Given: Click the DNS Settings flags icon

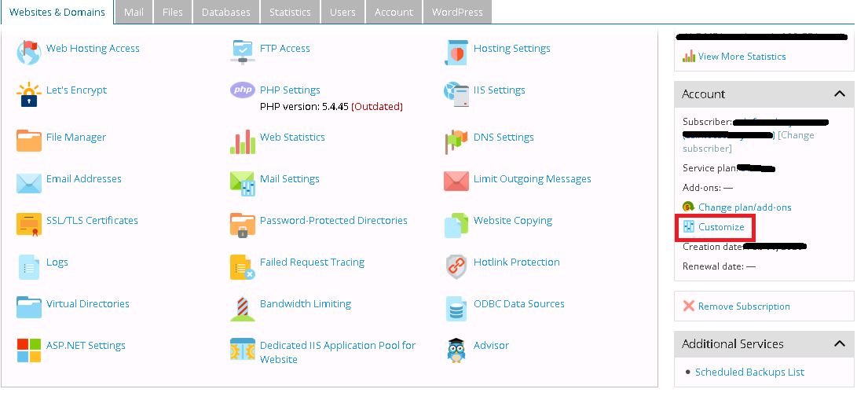Looking at the screenshot, I should tap(456, 141).
